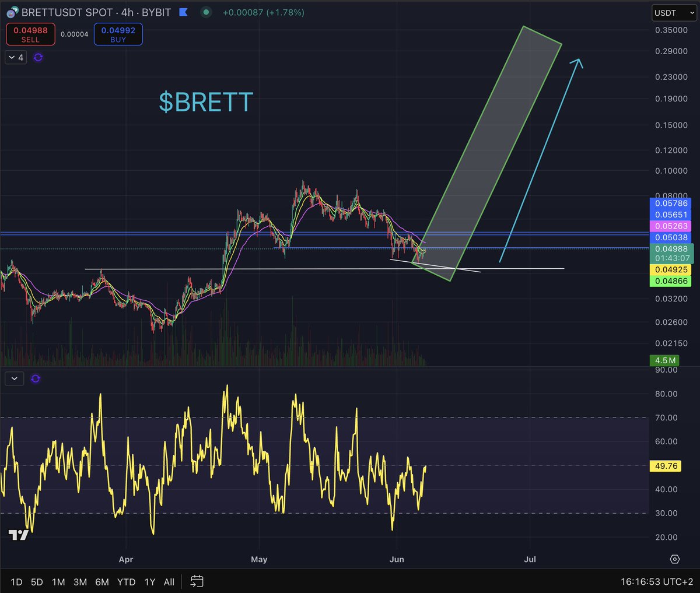700x593 pixels.
Task: Click the 4.5 M volume label
Action: [x=665, y=360]
